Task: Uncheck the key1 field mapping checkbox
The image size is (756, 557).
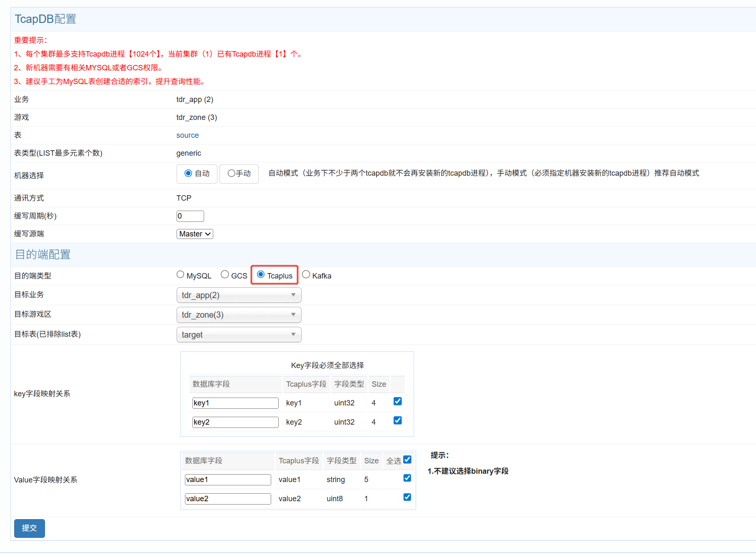Action: point(398,402)
